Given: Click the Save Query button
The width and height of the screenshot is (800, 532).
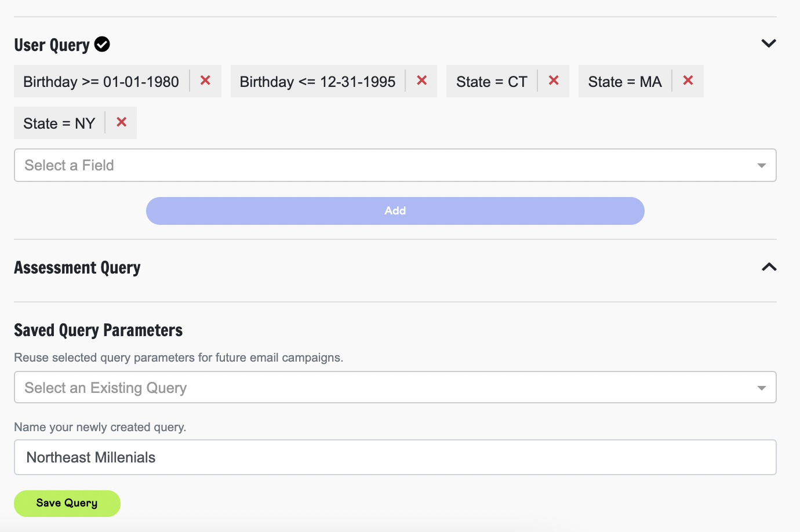Looking at the screenshot, I should (x=67, y=503).
